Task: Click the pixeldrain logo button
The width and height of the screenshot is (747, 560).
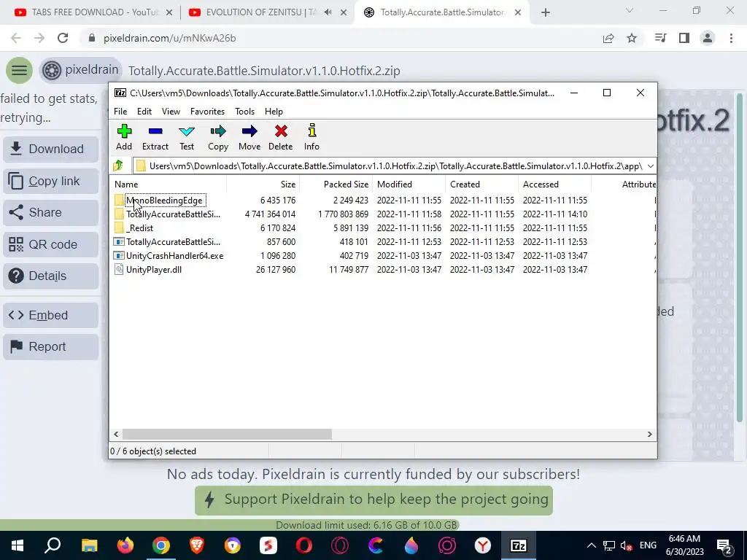Action: 80,71
